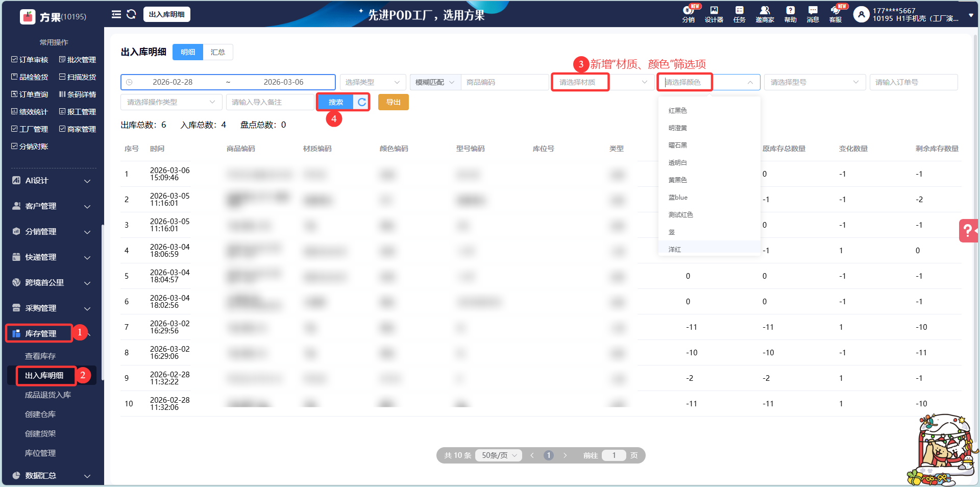Open 工厂管理 shortcut

30,129
